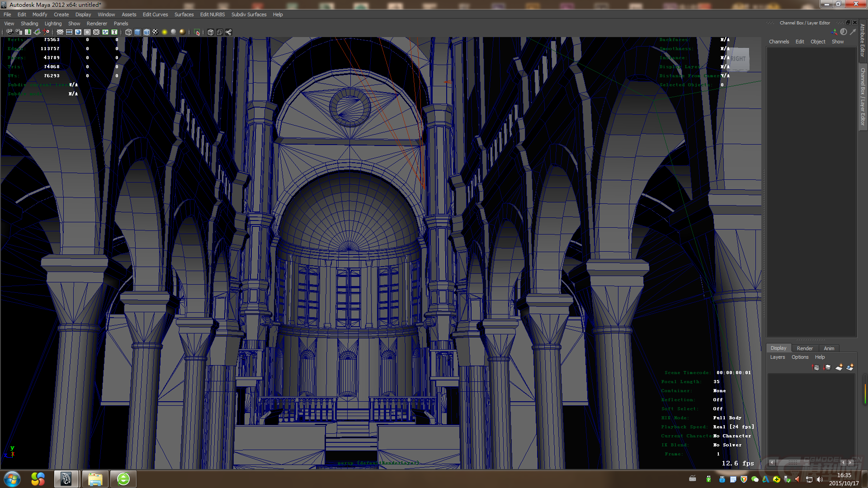
Task: Open the Object menu in Channel Box
Action: tap(818, 42)
